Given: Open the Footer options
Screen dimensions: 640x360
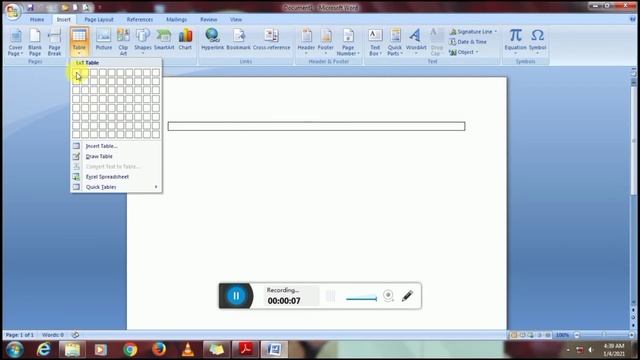Looking at the screenshot, I should tap(326, 42).
